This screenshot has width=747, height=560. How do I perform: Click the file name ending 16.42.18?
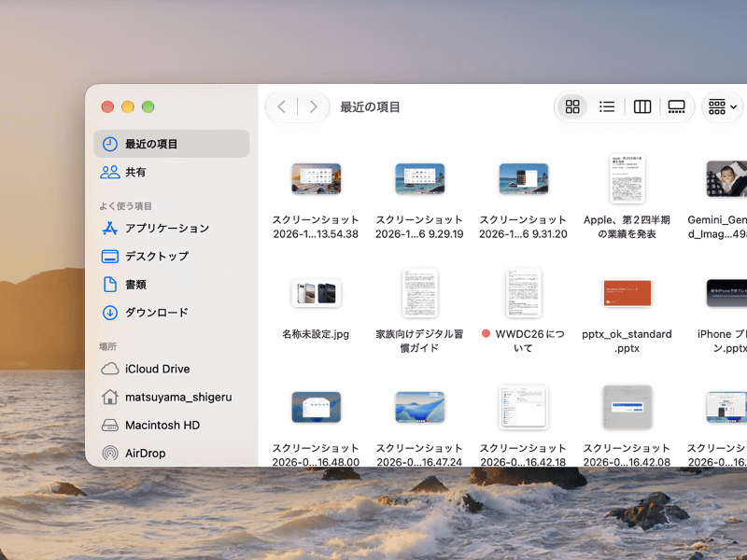[x=523, y=455]
